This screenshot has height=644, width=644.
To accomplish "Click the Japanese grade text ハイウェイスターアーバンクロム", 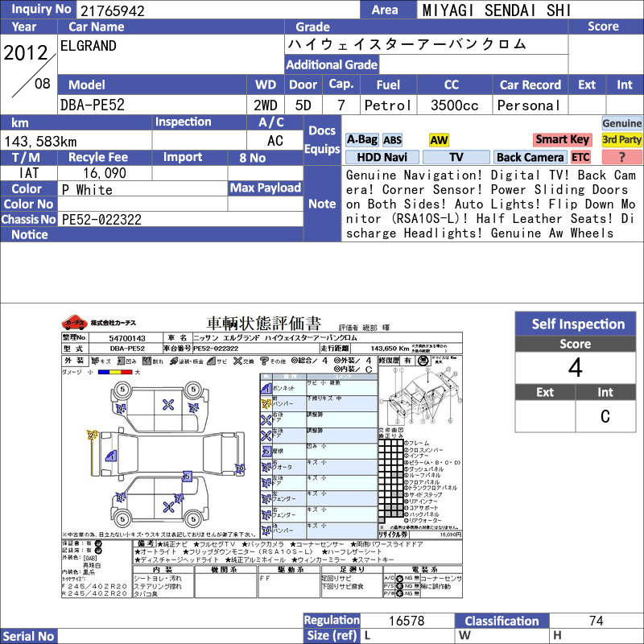I will click(x=407, y=44).
